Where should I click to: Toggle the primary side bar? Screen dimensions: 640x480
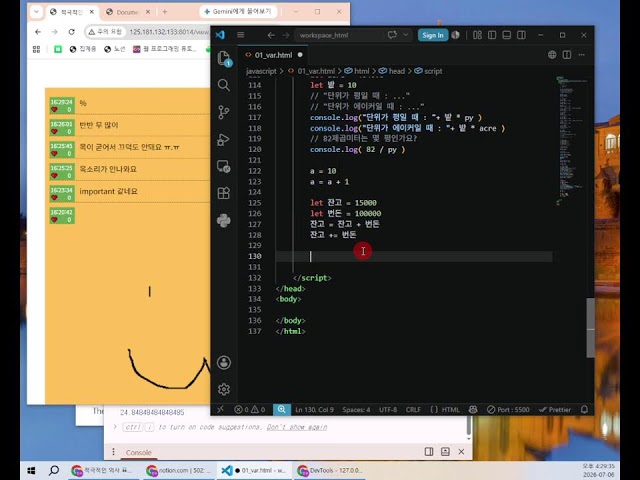point(492,35)
